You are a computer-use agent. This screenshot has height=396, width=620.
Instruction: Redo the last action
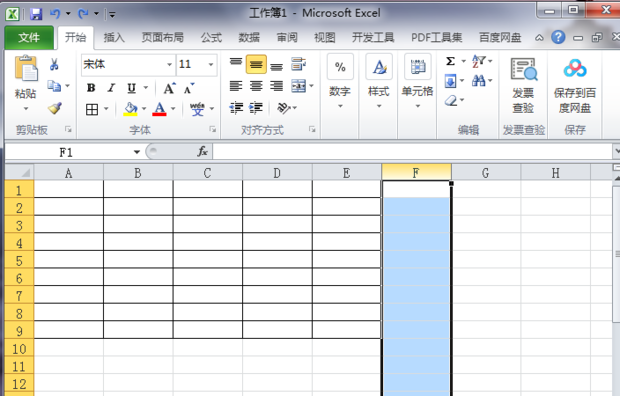click(83, 14)
